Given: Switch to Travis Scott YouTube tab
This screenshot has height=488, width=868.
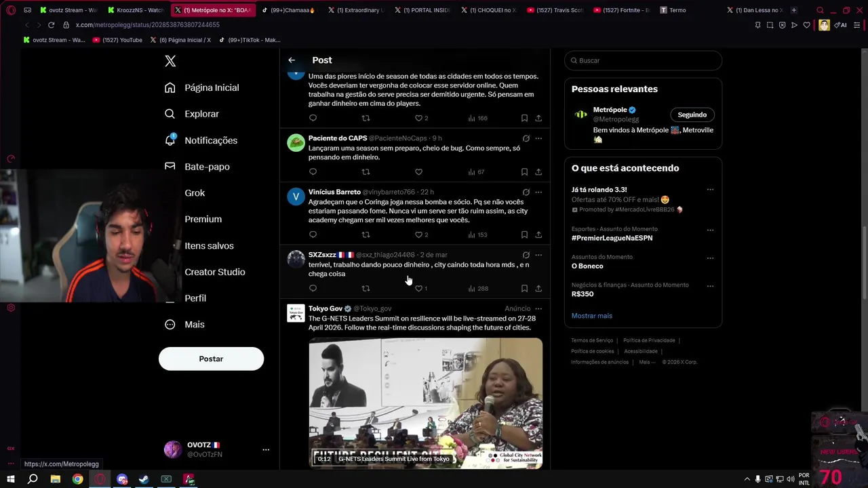Looking at the screenshot, I should (x=555, y=10).
